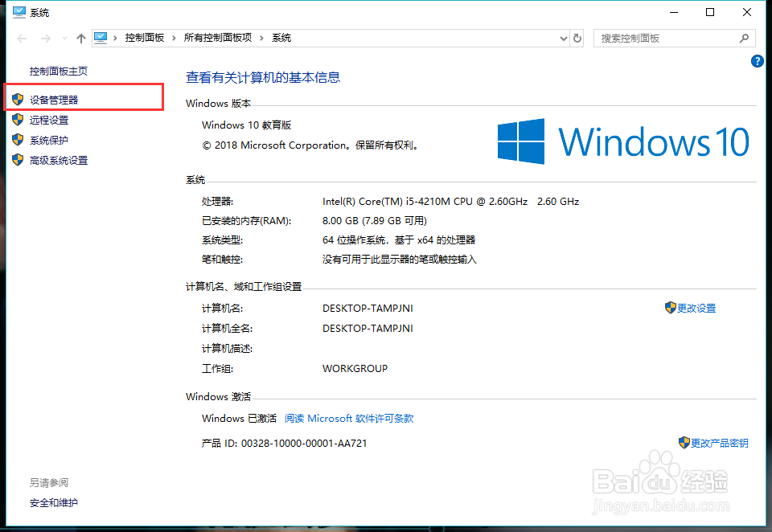Select WORKGROUP value text
The image size is (772, 532).
(x=355, y=369)
